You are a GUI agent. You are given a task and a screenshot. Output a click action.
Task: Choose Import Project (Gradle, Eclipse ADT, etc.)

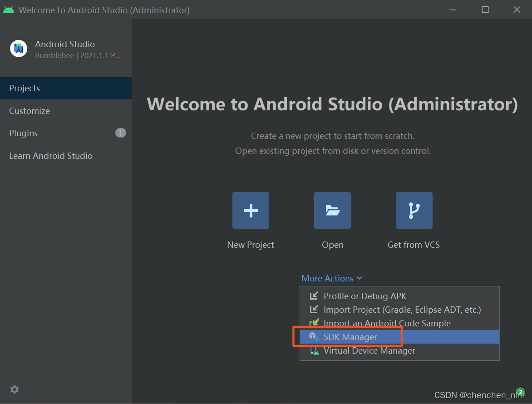click(399, 310)
